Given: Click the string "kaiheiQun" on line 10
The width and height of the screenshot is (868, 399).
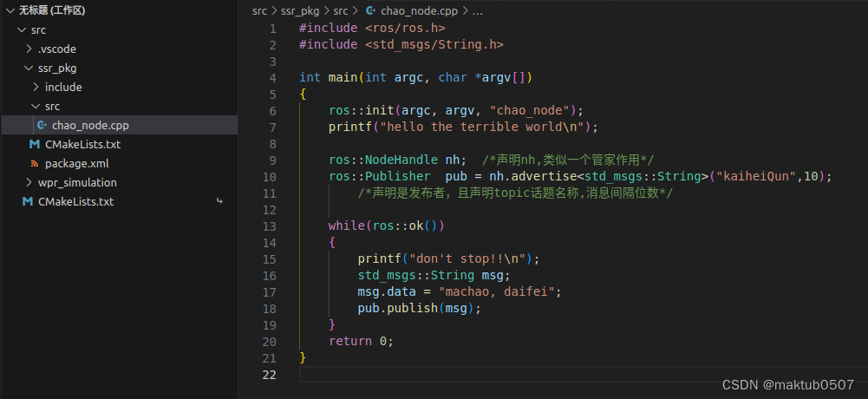Looking at the screenshot, I should (757, 177).
